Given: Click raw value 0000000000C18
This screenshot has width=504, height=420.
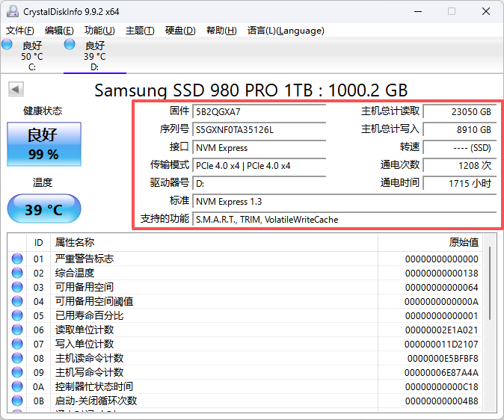Looking at the screenshot, I should pos(442,386).
